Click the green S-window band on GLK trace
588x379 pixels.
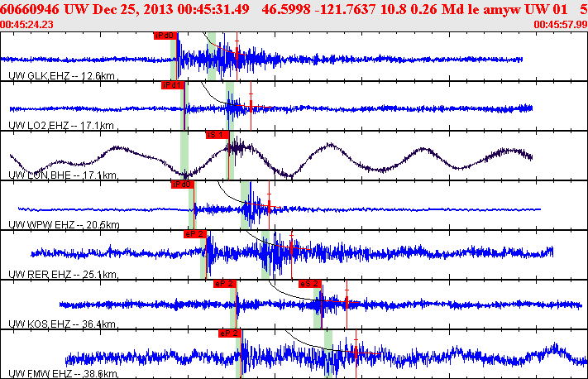212,56
